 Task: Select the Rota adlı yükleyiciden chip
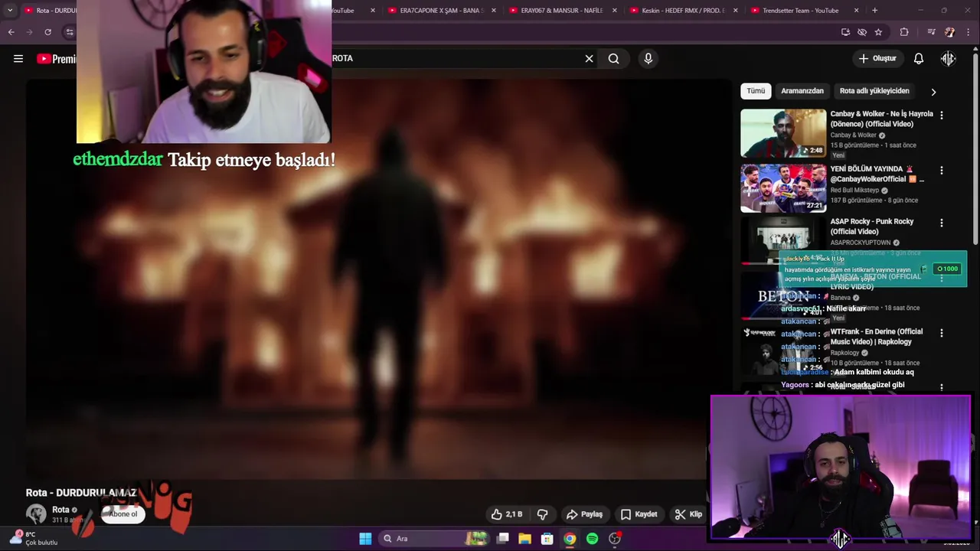point(874,91)
